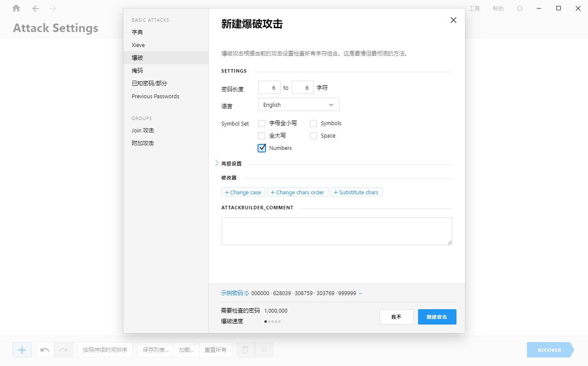This screenshot has width=588, height=366.
Task: Undo the last action
Action: pyautogui.click(x=45, y=350)
